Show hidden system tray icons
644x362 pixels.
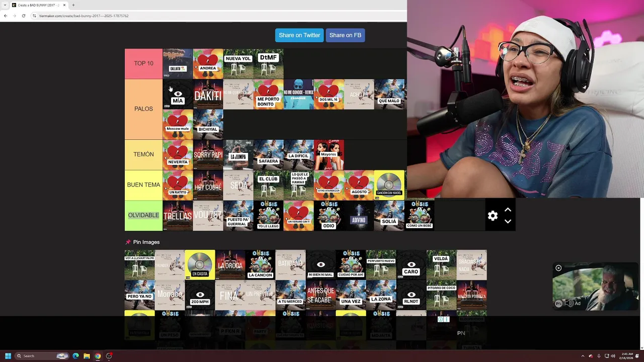[583, 356]
